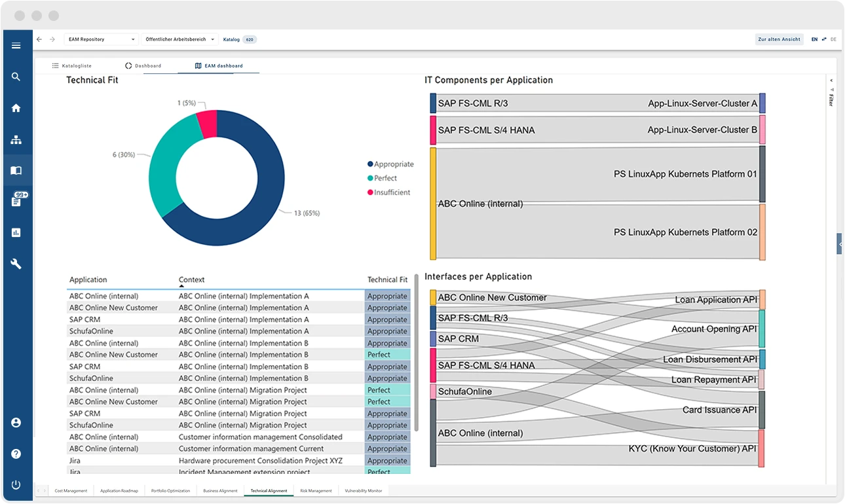Screen dimensions: 845x504
Task: Select the Insufficient legend entry
Action: [389, 192]
